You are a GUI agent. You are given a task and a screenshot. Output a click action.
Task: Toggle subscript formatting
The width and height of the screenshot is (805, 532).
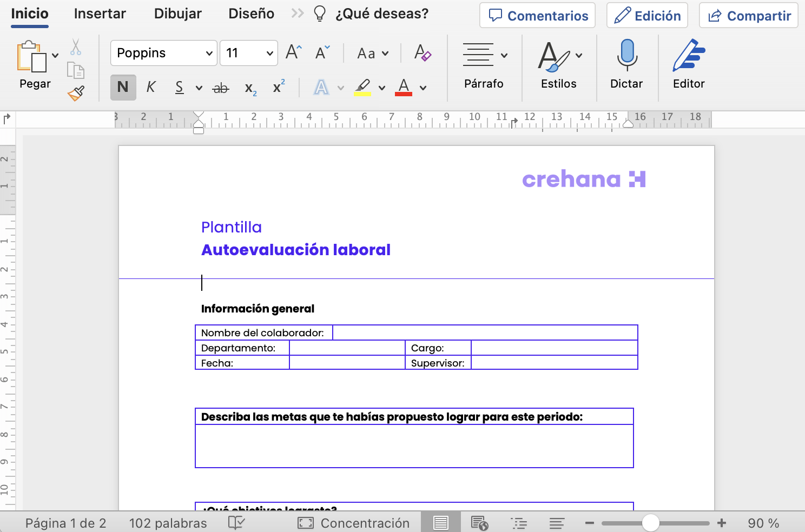[250, 88]
